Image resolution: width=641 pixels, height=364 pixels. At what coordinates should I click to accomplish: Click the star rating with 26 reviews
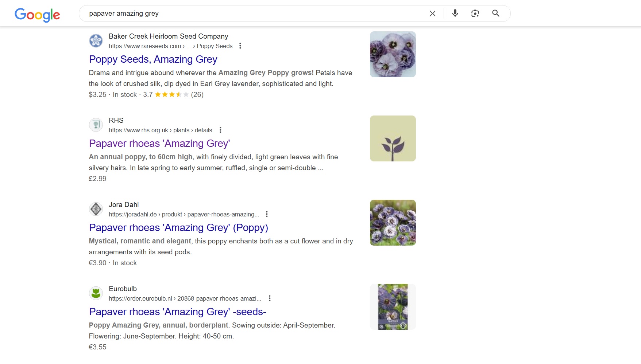172,94
